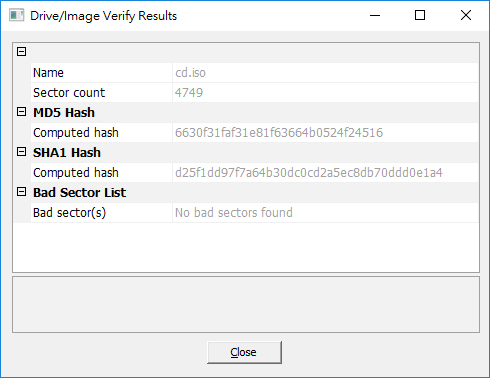The height and width of the screenshot is (378, 490).
Task: Click the 'No bad sectors found' value
Action: [234, 213]
